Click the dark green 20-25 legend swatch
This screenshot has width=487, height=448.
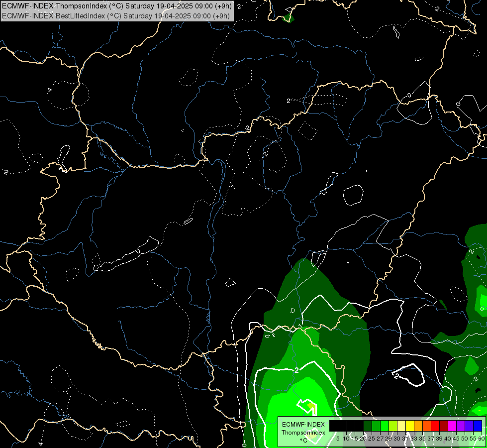(368, 426)
